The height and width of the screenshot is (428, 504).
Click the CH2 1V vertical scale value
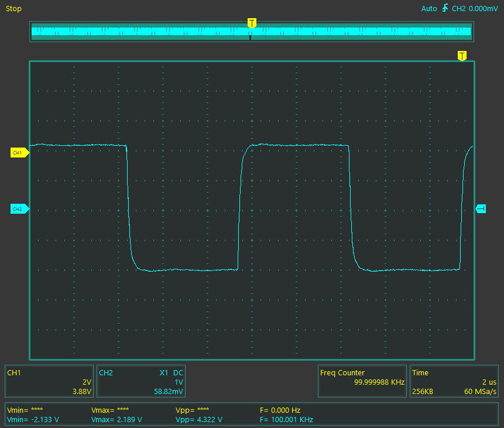(179, 382)
